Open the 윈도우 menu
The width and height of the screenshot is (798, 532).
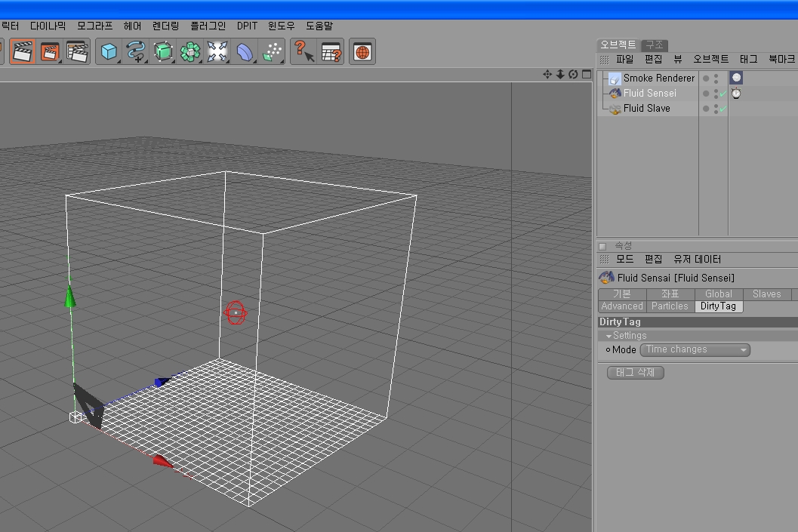(282, 26)
